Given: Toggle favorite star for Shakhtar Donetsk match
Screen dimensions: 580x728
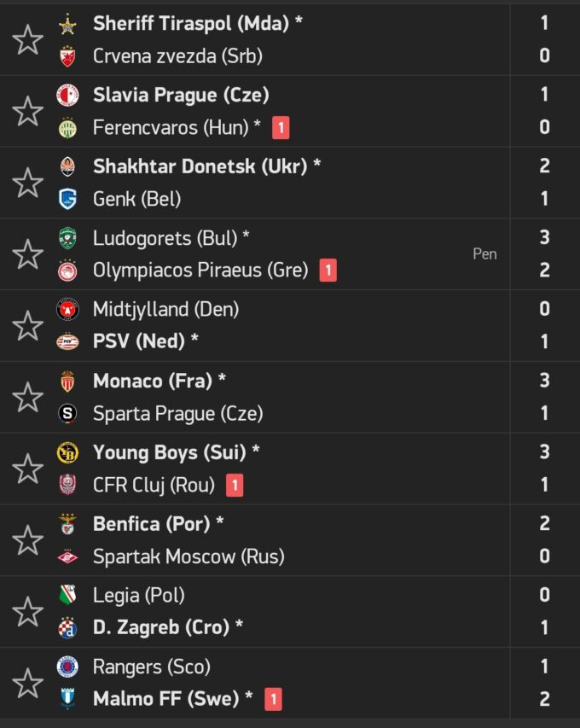Looking at the screenshot, I should [x=28, y=183].
